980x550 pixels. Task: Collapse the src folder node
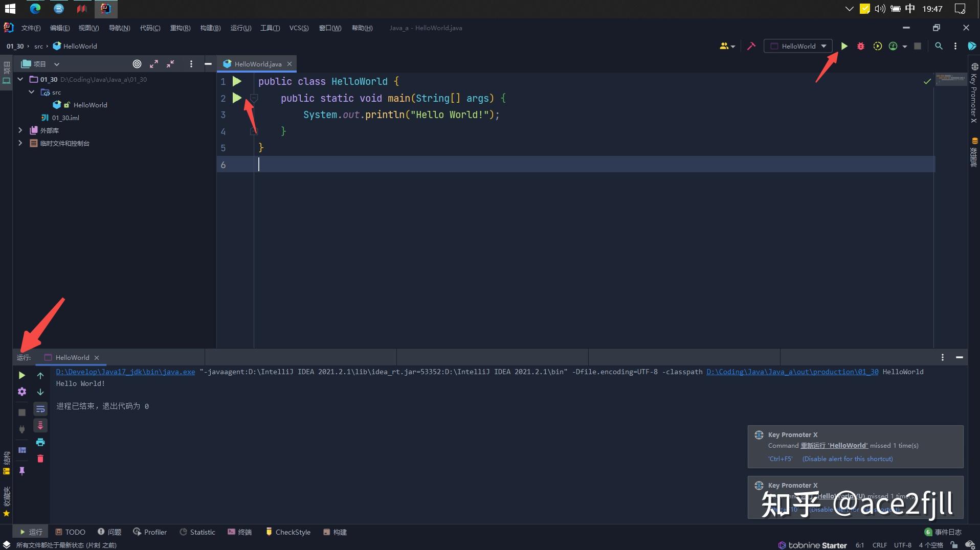tap(31, 92)
